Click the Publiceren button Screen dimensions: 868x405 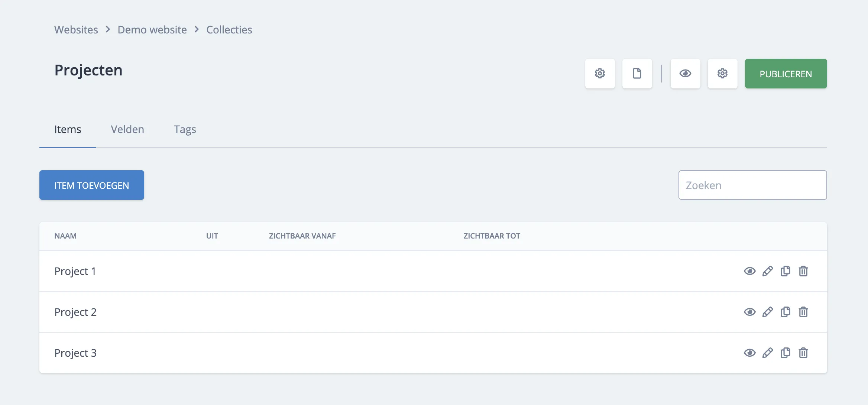(786, 74)
